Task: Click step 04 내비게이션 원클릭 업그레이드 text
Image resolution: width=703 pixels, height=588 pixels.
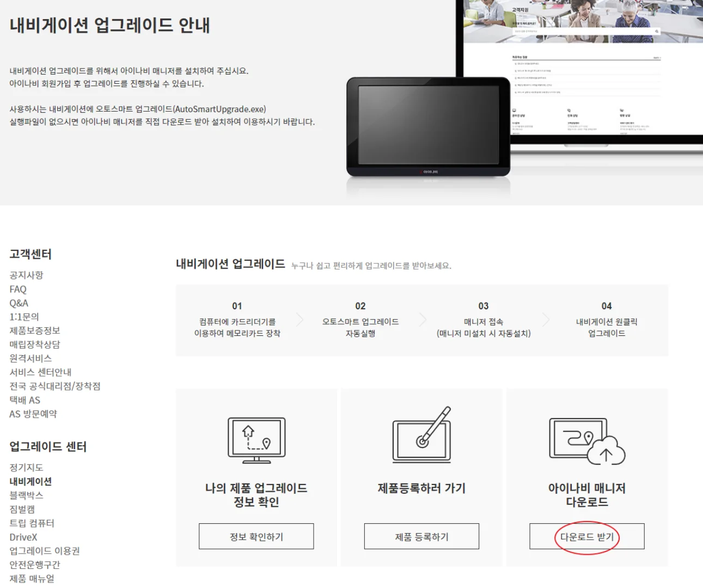Action: click(x=607, y=327)
